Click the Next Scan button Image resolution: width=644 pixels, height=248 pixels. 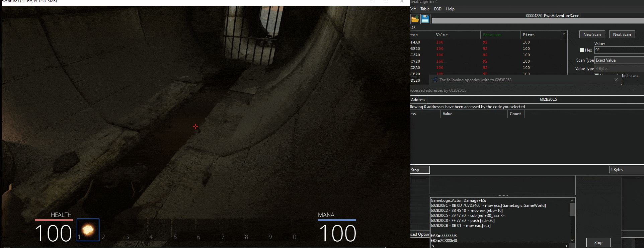622,34
